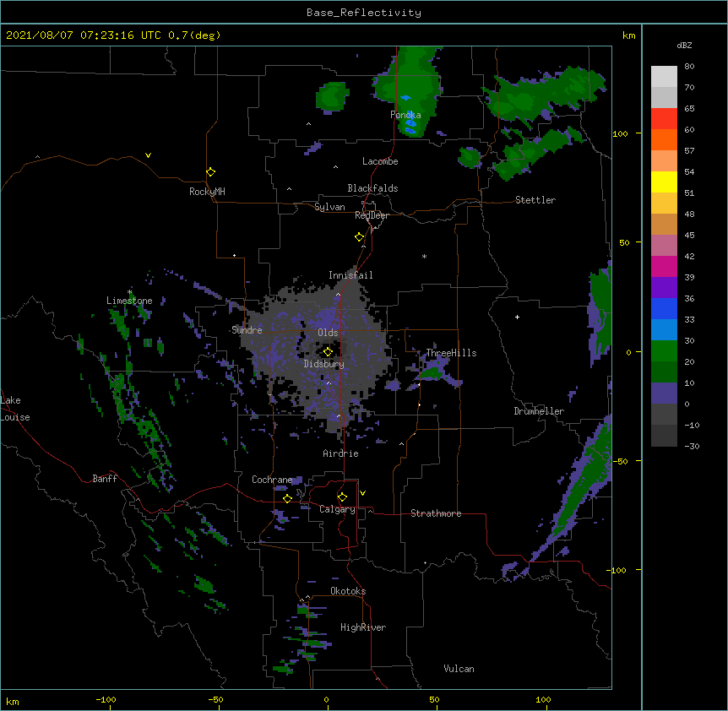Screen dimensions: 728x711
Task: Click the yellow diamond marker beside RockyMH
Action: tap(210, 171)
